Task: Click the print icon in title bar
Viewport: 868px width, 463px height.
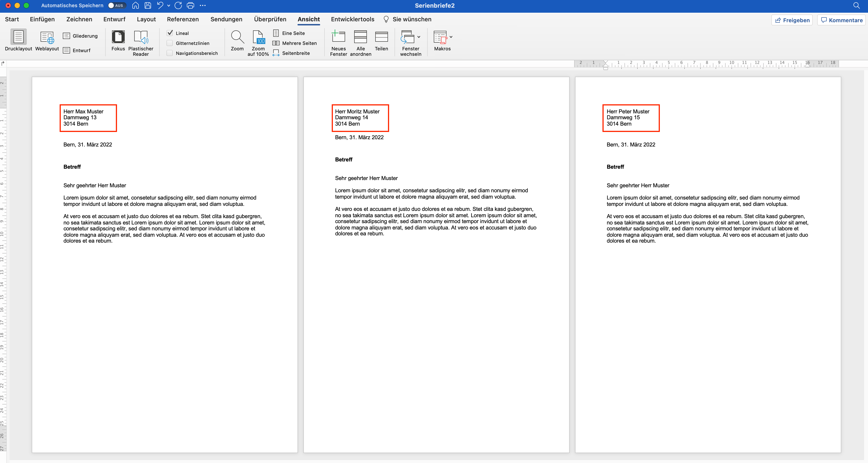Action: click(190, 5)
